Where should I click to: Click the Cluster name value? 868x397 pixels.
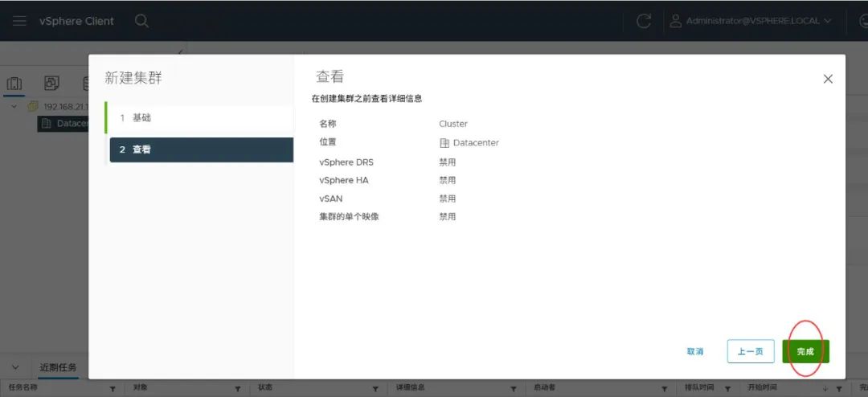453,124
